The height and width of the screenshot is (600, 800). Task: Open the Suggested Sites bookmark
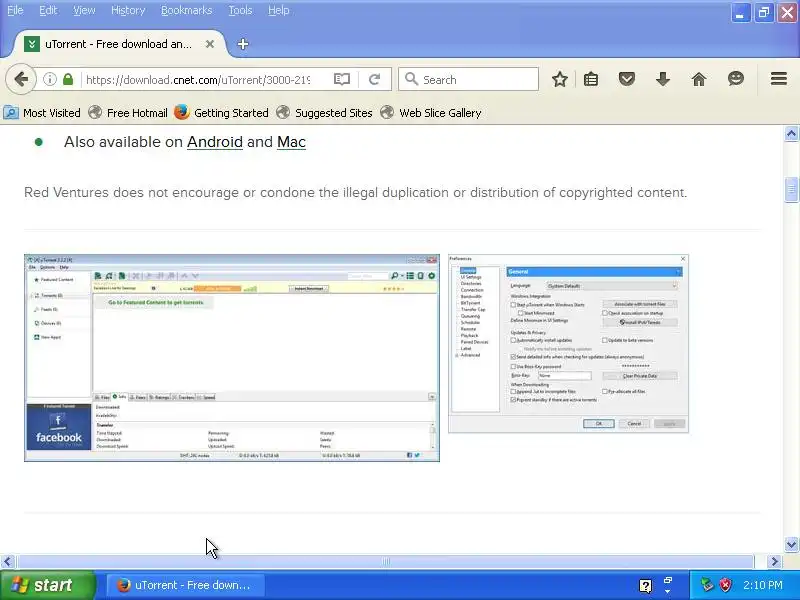[x=324, y=113]
